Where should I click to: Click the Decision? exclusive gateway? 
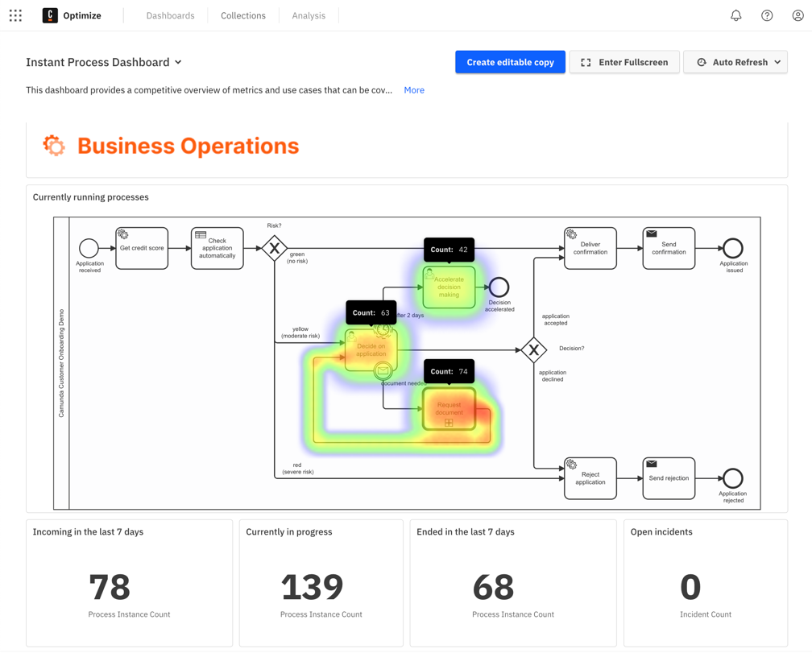tap(534, 349)
